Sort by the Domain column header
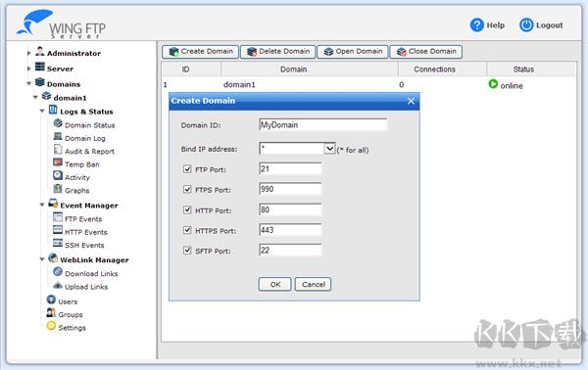 [310, 69]
